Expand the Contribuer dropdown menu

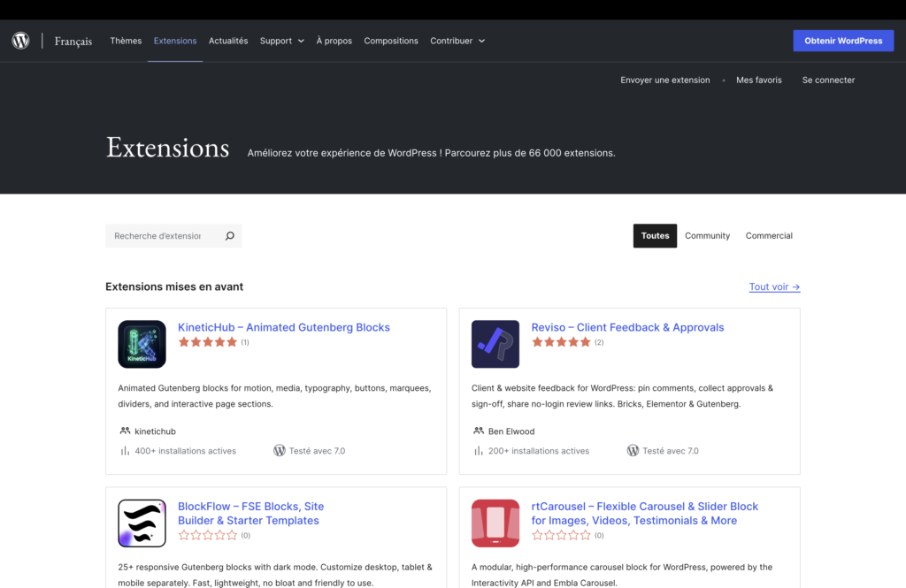coord(457,41)
